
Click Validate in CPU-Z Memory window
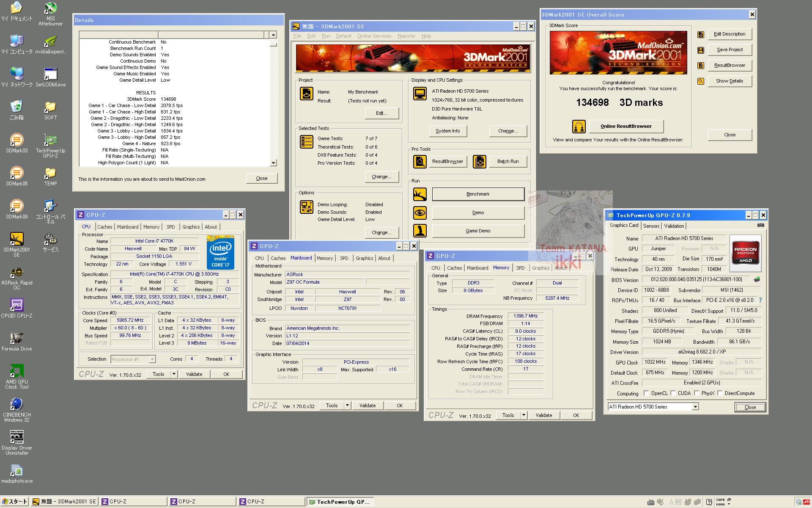point(543,415)
